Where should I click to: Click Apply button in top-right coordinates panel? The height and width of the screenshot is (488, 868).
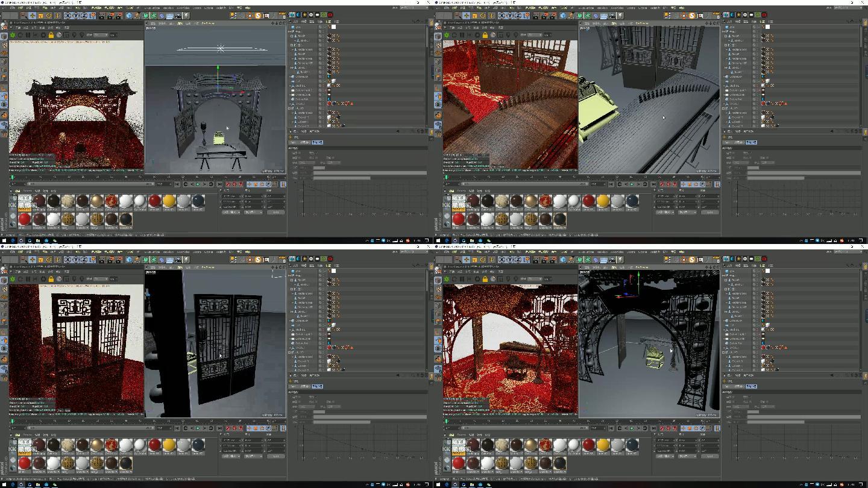pos(710,212)
